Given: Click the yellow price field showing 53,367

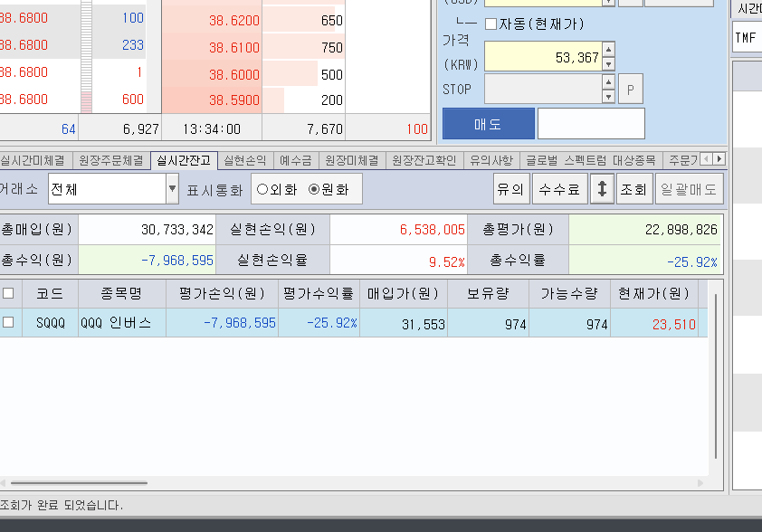Looking at the screenshot, I should click(543, 56).
